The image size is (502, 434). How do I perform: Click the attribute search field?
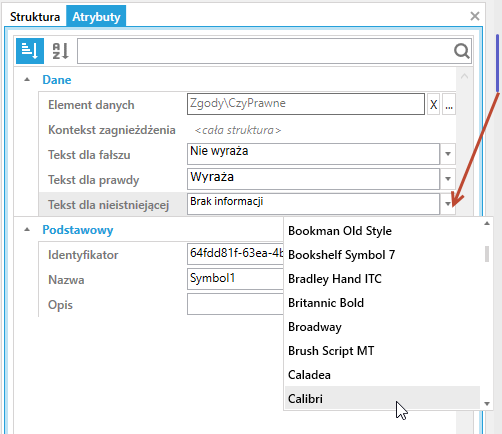click(x=265, y=51)
